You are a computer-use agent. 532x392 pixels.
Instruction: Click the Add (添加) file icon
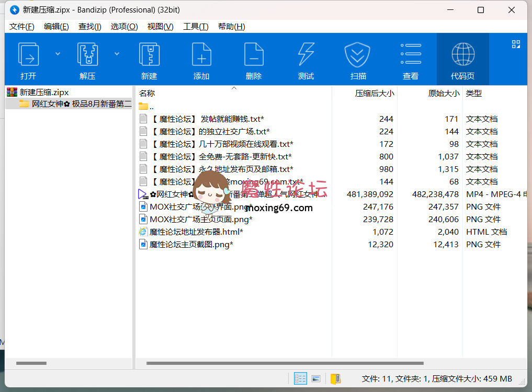(201, 54)
